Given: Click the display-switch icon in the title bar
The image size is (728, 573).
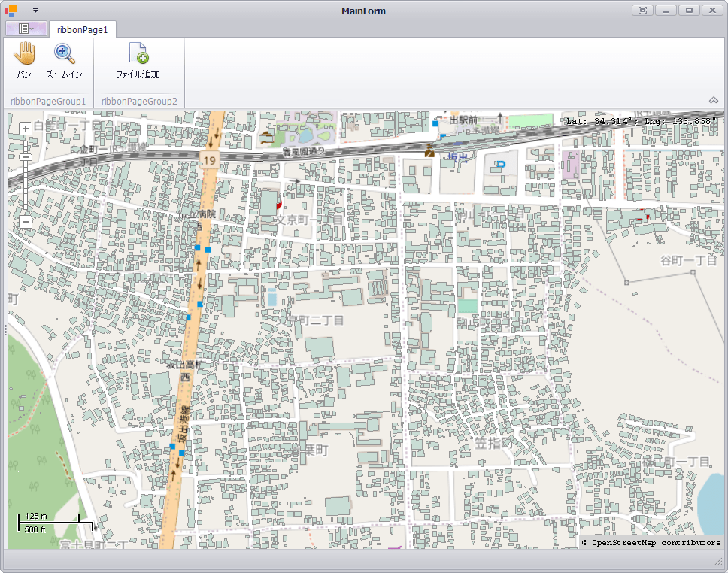Looking at the screenshot, I should tap(642, 10).
